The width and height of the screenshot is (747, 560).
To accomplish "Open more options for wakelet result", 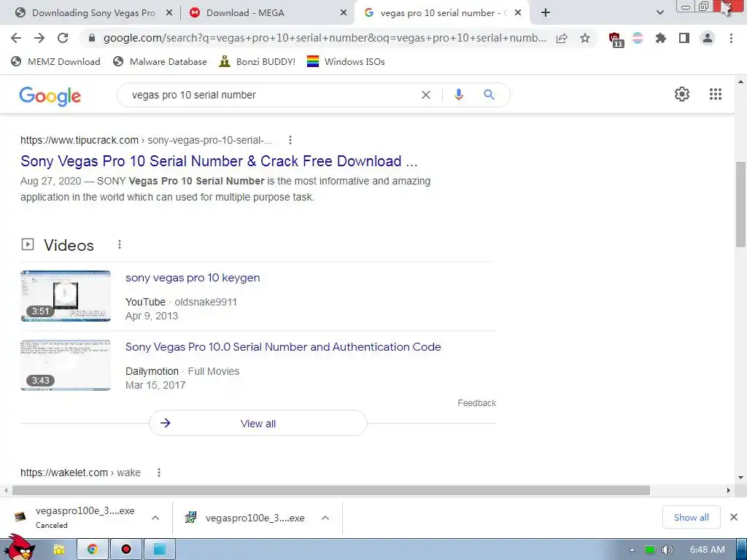I will [158, 472].
